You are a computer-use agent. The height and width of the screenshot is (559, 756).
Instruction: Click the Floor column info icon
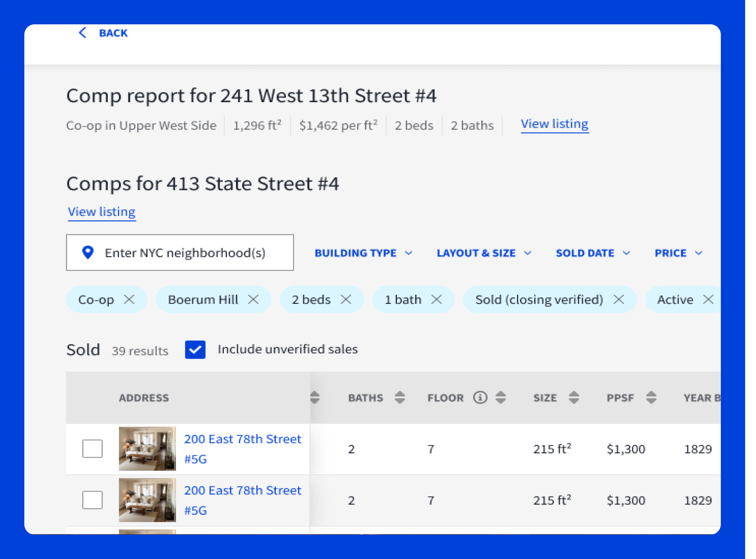pyautogui.click(x=480, y=398)
